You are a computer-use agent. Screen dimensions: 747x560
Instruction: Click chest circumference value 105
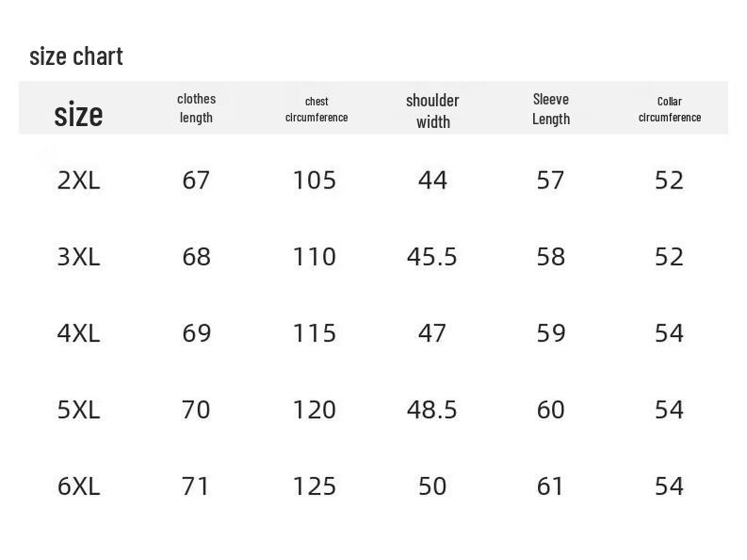315,180
